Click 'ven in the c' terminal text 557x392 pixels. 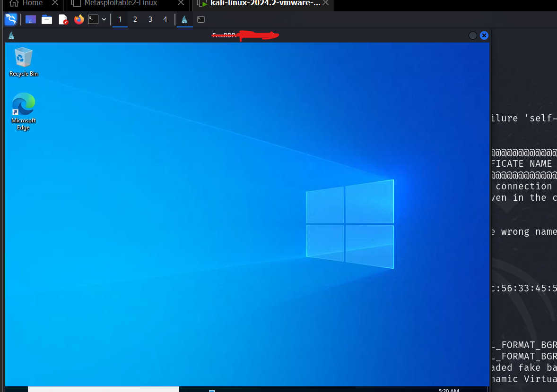point(524,197)
